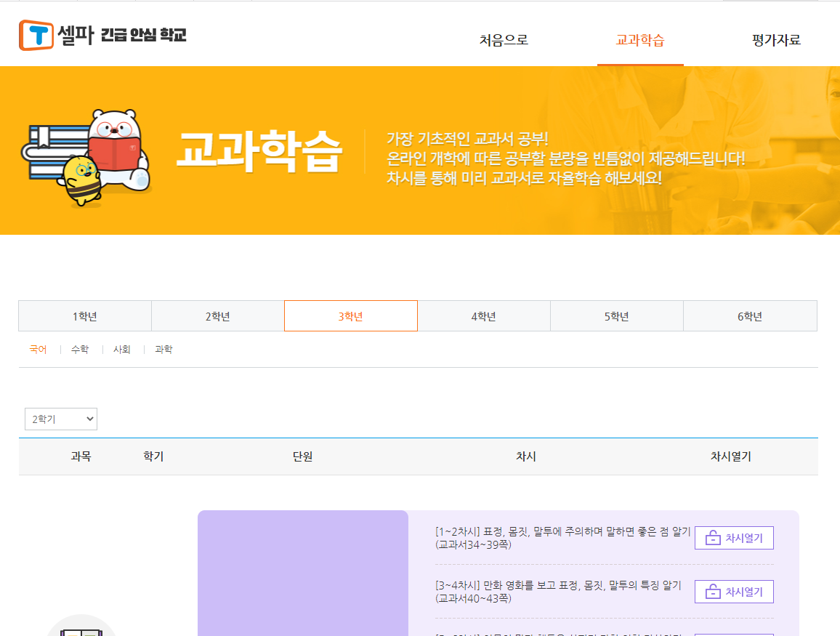The width and height of the screenshot is (840, 636).
Task: Click the 차시 column header
Action: [526, 456]
